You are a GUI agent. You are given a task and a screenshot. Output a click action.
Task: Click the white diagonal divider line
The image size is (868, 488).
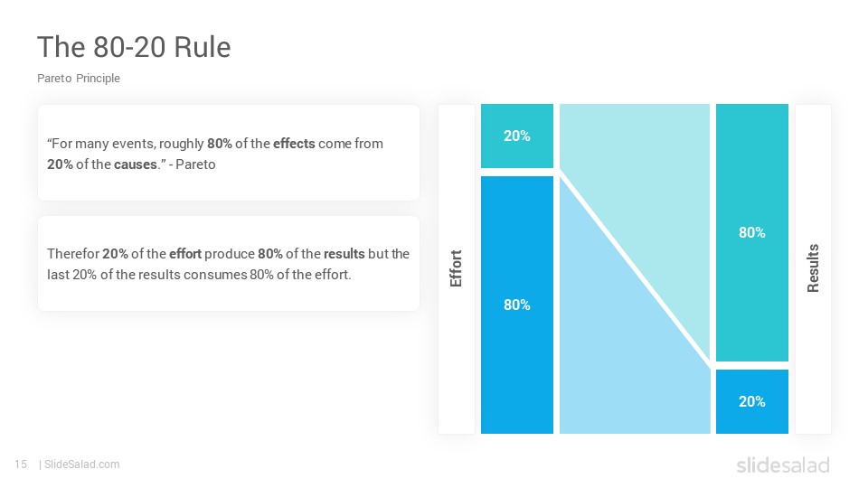635,269
